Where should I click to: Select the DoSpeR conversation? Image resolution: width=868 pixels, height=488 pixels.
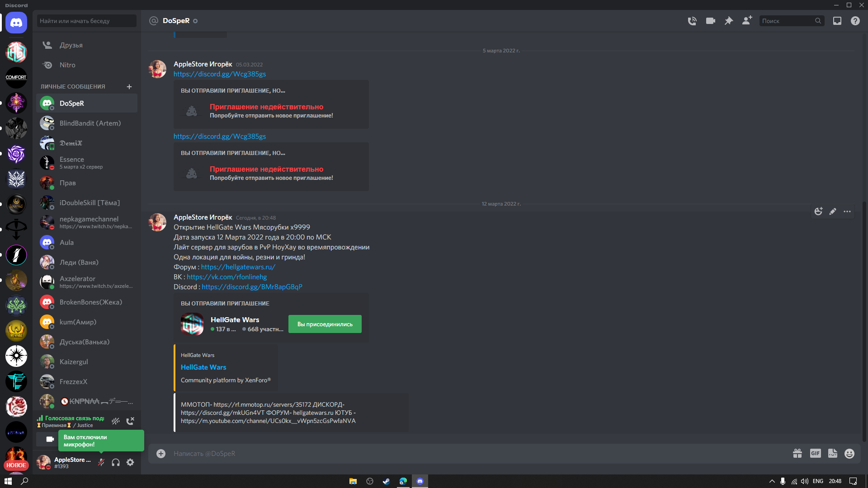[87, 103]
